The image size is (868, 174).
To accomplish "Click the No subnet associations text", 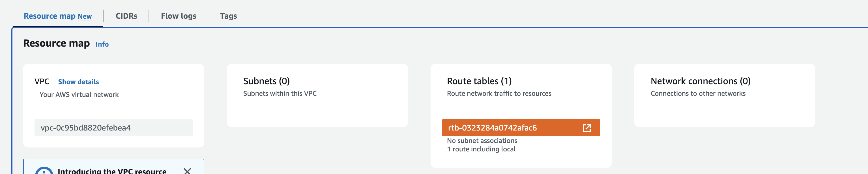I will click(x=482, y=140).
